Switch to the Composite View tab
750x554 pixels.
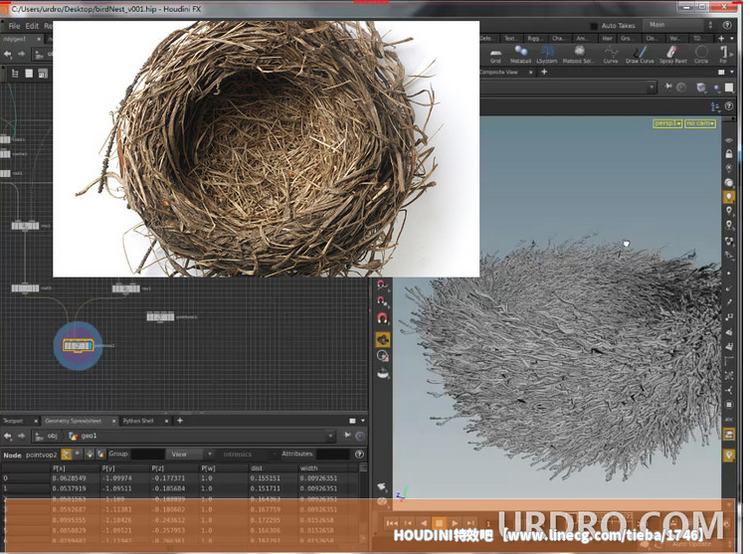click(499, 72)
